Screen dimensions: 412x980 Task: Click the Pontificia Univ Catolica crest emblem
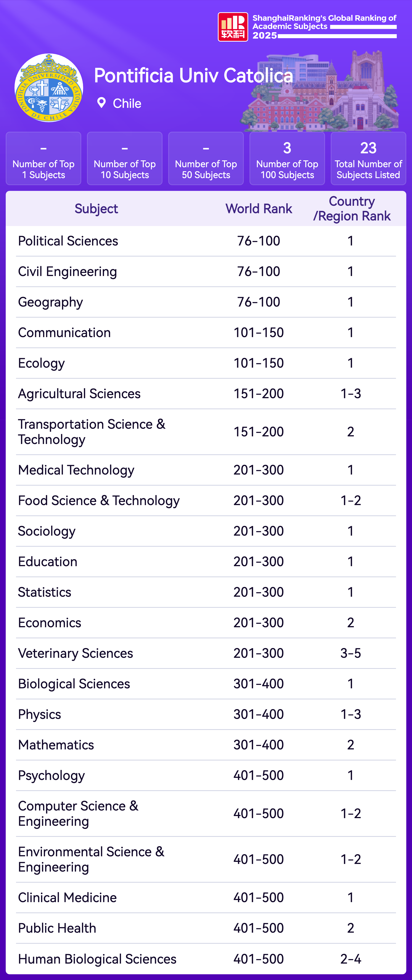coord(49,88)
